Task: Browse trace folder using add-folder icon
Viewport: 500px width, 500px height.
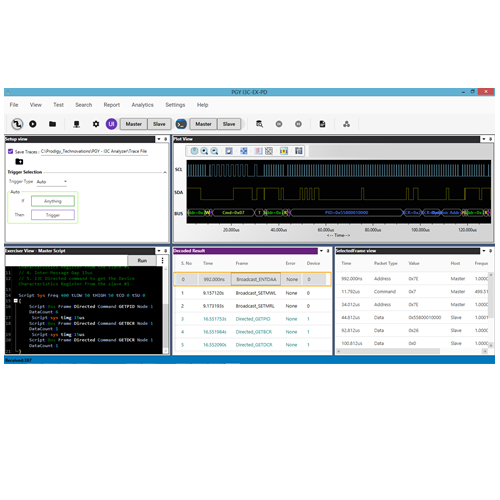Action: point(19,162)
